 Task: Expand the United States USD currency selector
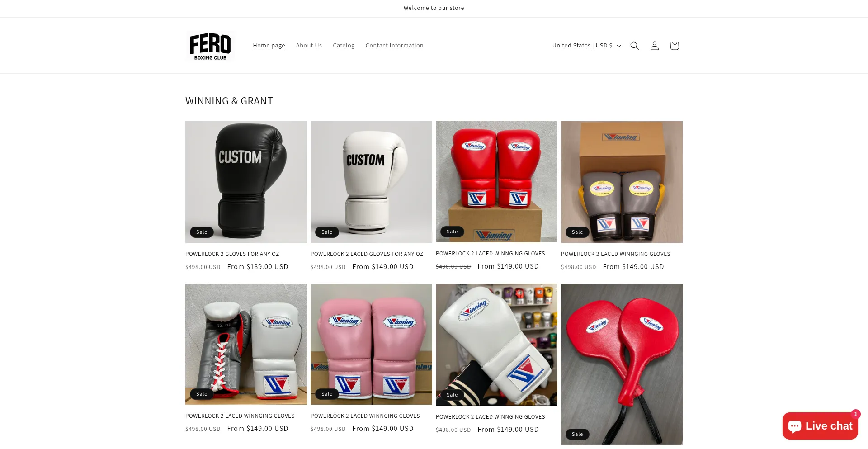point(586,46)
